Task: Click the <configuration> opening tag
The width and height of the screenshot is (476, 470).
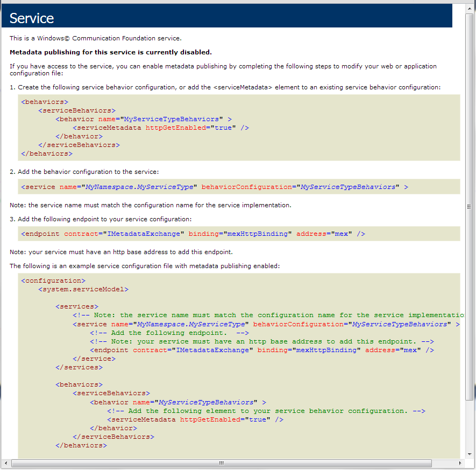Action: click(53, 280)
